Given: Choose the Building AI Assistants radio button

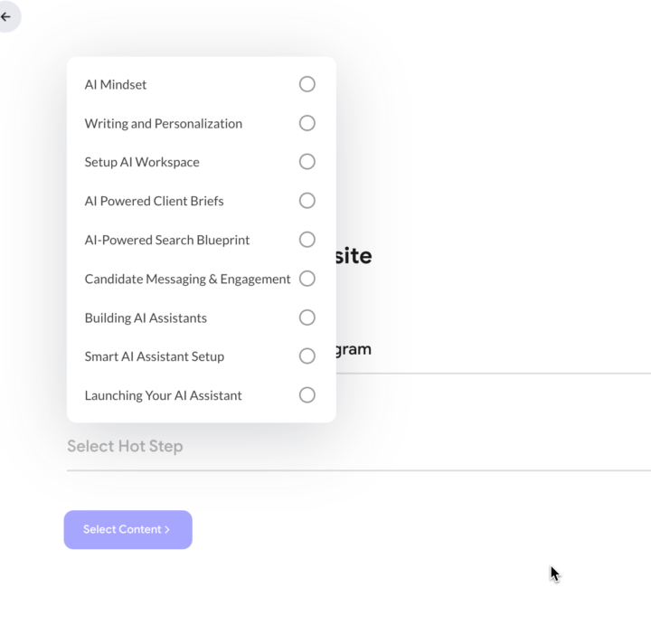Looking at the screenshot, I should click(307, 317).
